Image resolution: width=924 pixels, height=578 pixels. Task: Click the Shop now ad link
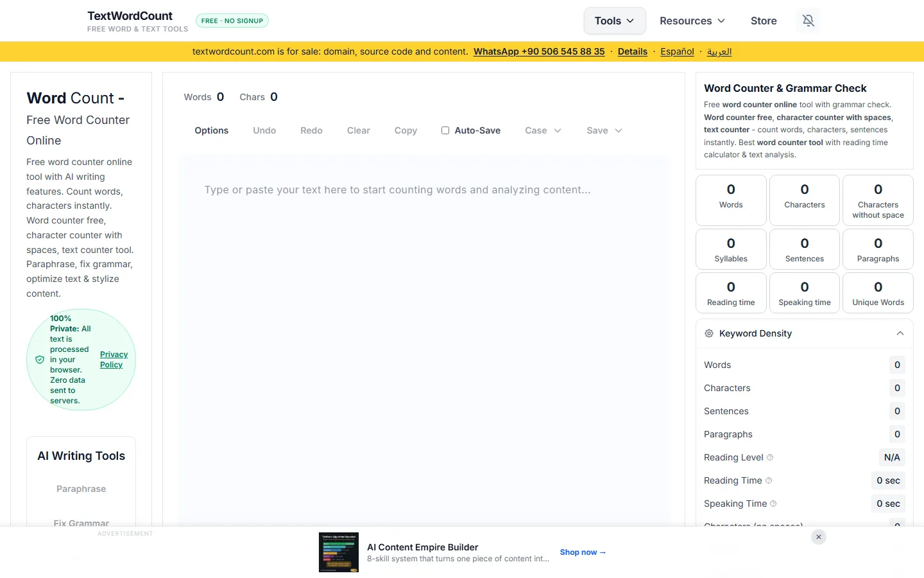click(x=583, y=552)
